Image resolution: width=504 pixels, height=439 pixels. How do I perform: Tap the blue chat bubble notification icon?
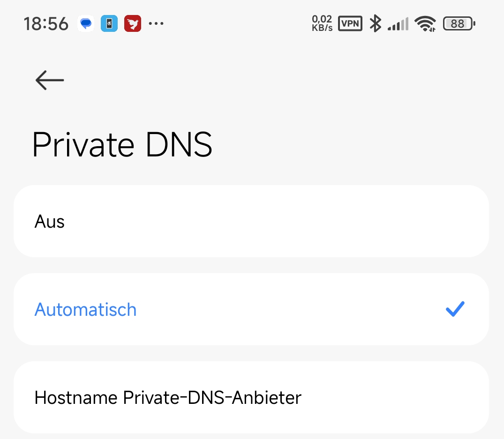point(86,23)
